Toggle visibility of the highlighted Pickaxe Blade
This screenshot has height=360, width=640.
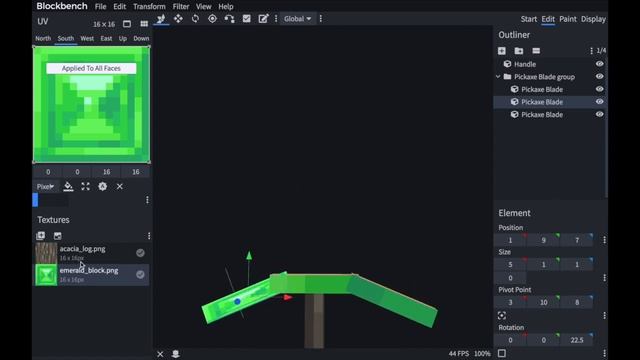coord(600,102)
